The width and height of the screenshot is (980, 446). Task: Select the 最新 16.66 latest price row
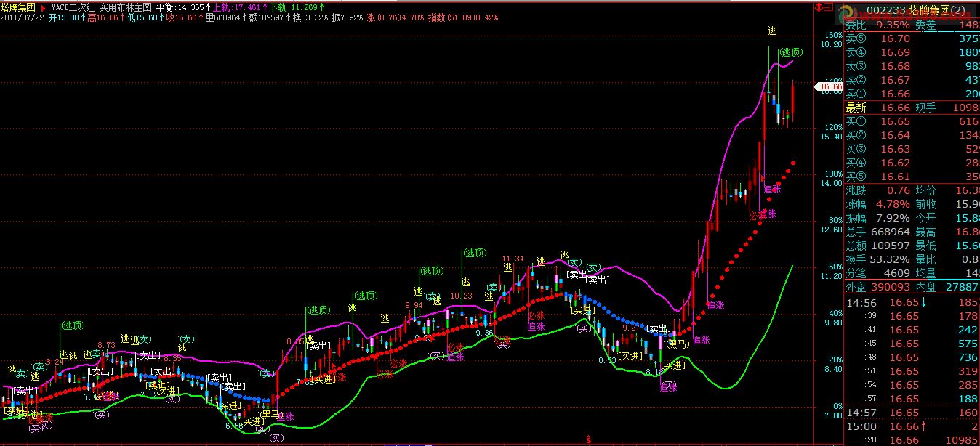pyautogui.click(x=912, y=108)
